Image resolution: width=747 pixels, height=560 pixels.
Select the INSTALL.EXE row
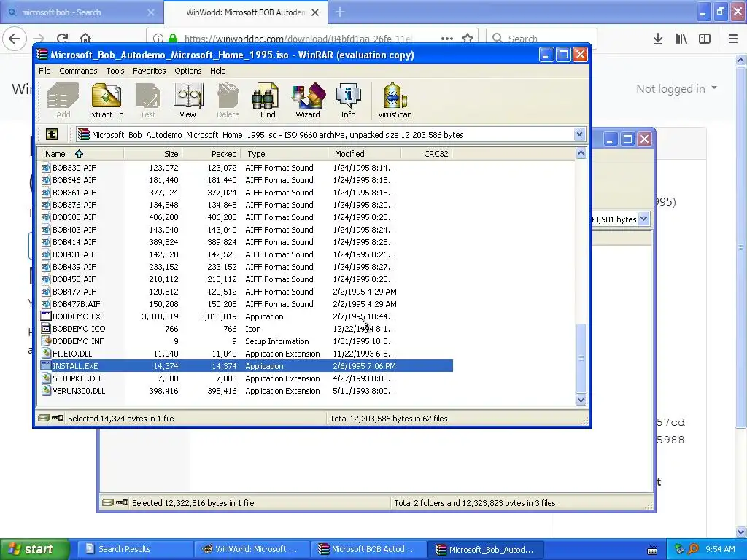(247, 366)
